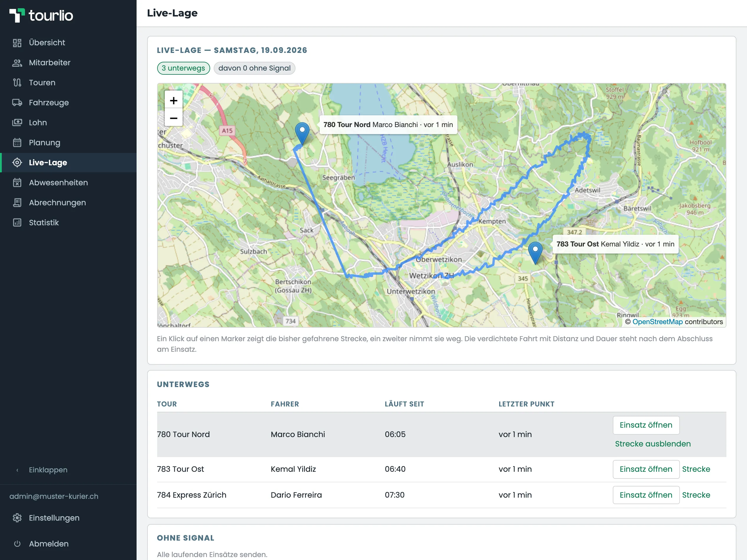Open Einsatz for 783 Tour Ost
This screenshot has height=560, width=747.
point(646,469)
